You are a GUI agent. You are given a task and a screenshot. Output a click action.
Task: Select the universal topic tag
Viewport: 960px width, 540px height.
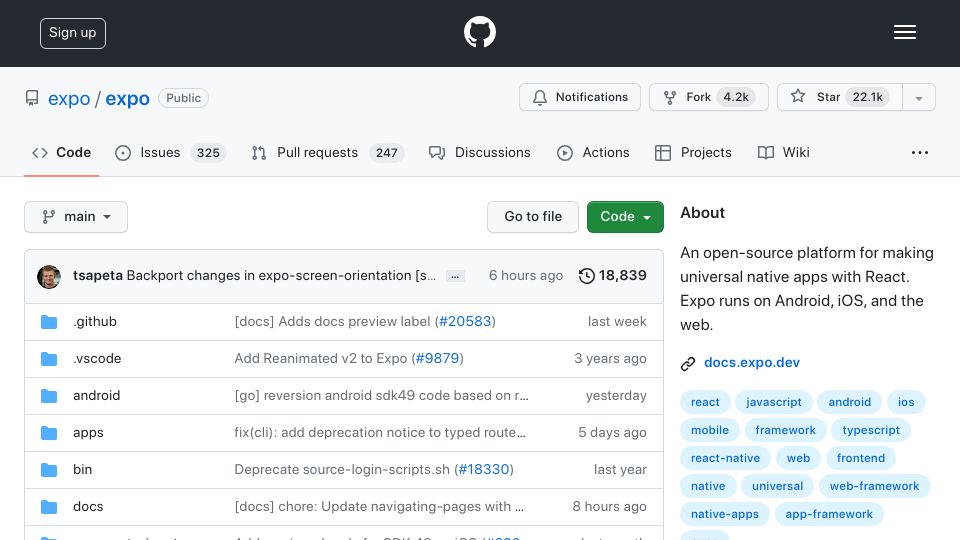(778, 487)
